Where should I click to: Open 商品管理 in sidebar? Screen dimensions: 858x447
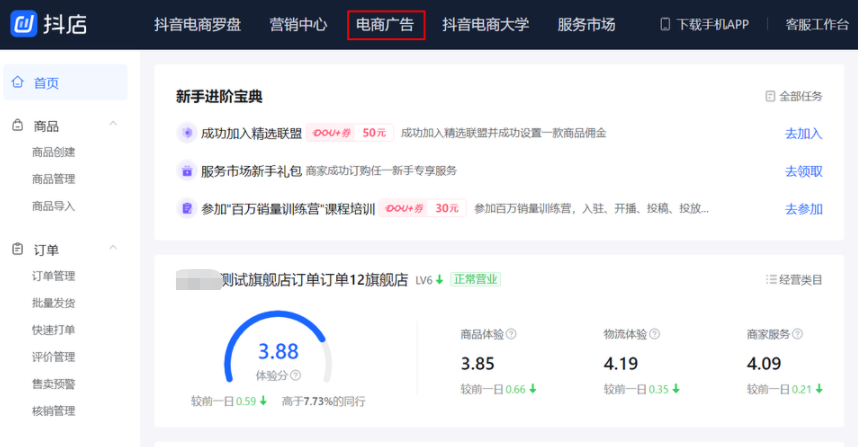pos(54,179)
